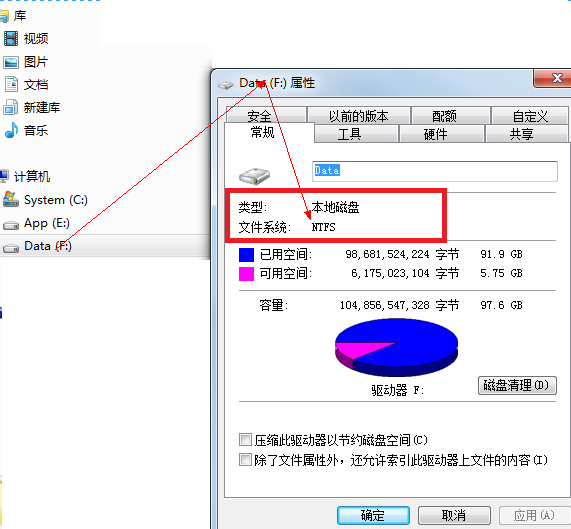Image resolution: width=571 pixels, height=529 pixels.
Task: Toggle the allow file content indexing checkbox
Action: (x=245, y=459)
